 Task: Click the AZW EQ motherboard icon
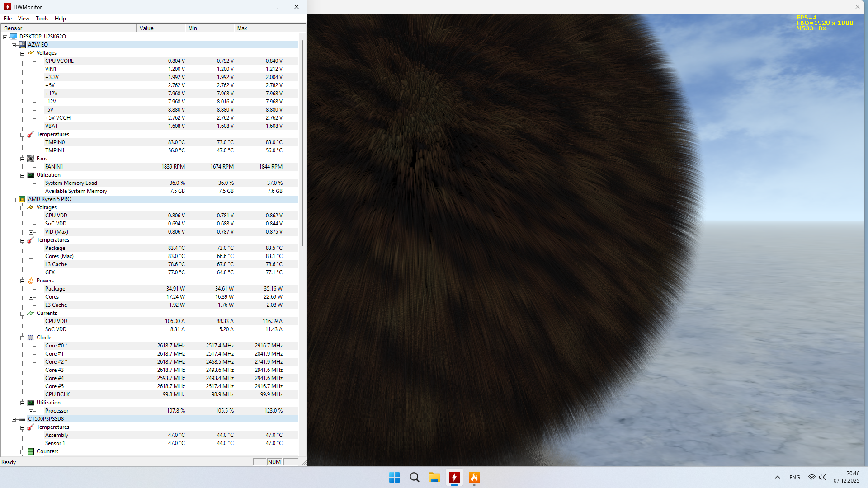click(x=22, y=45)
